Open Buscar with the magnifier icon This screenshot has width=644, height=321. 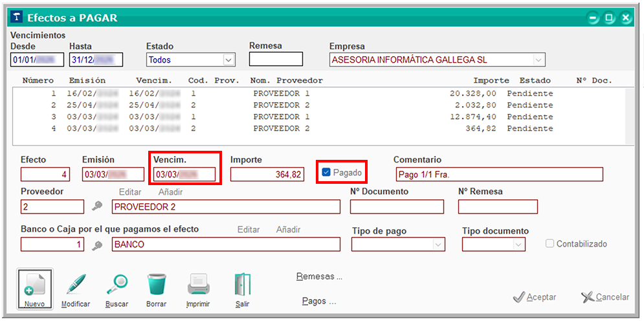coord(117,285)
